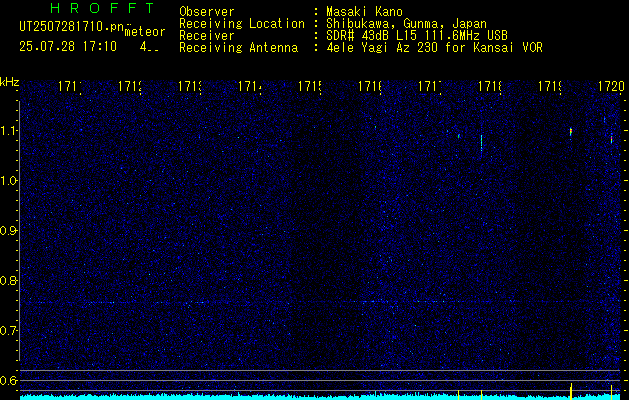The image size is (629, 400).
Task: Click the bright red-yellow meteor echo after 1719
Action: click(570, 132)
